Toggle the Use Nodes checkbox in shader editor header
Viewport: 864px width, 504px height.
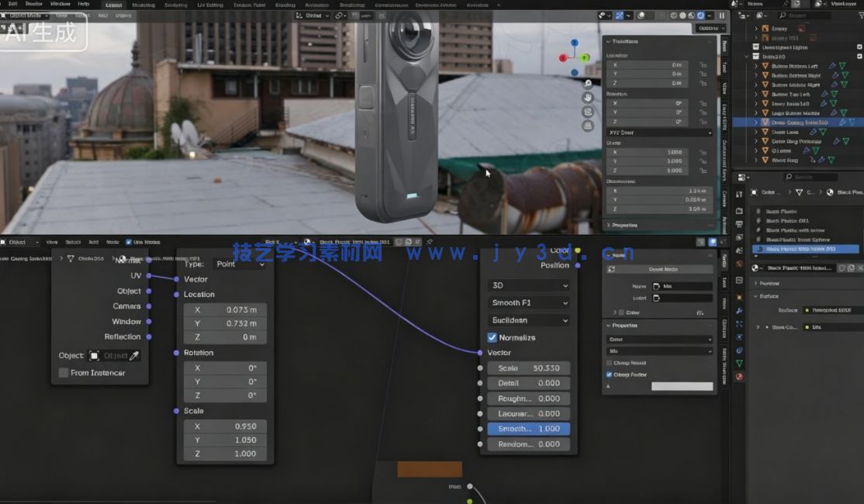click(x=129, y=242)
